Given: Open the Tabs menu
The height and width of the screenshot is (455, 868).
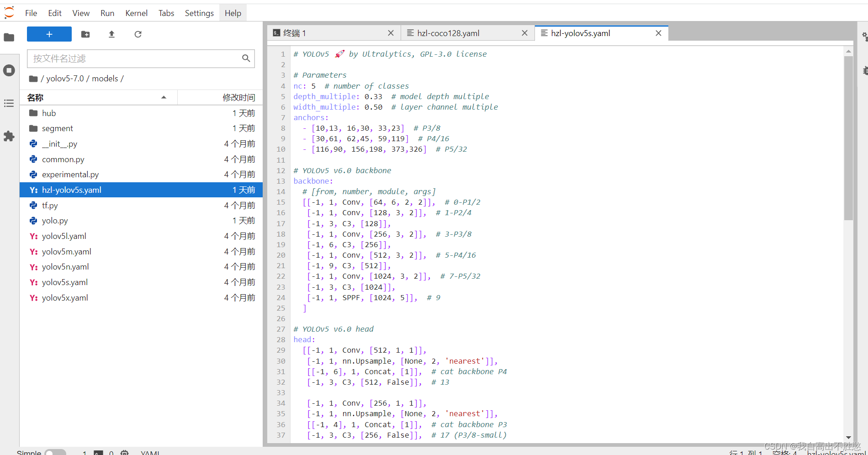Looking at the screenshot, I should point(166,13).
